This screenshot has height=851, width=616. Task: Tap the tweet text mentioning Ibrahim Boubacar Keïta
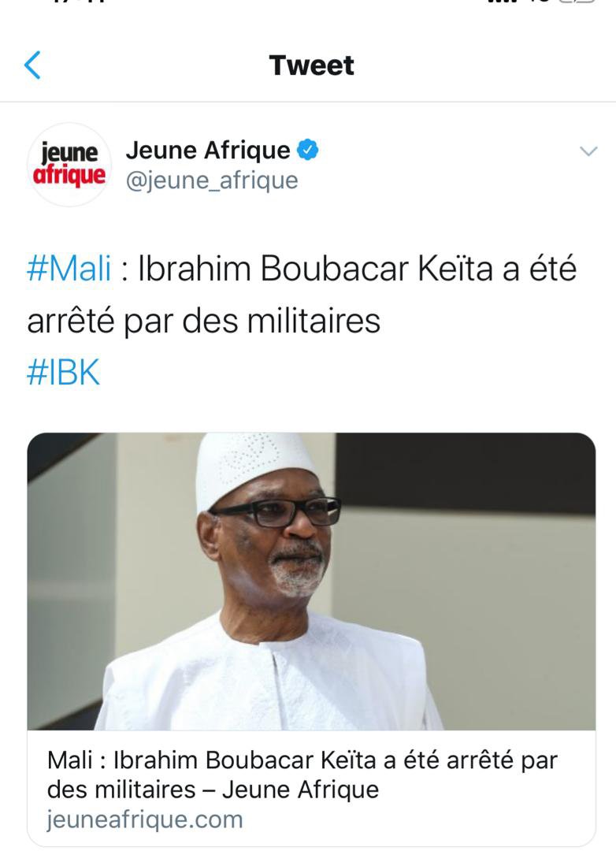click(x=302, y=295)
